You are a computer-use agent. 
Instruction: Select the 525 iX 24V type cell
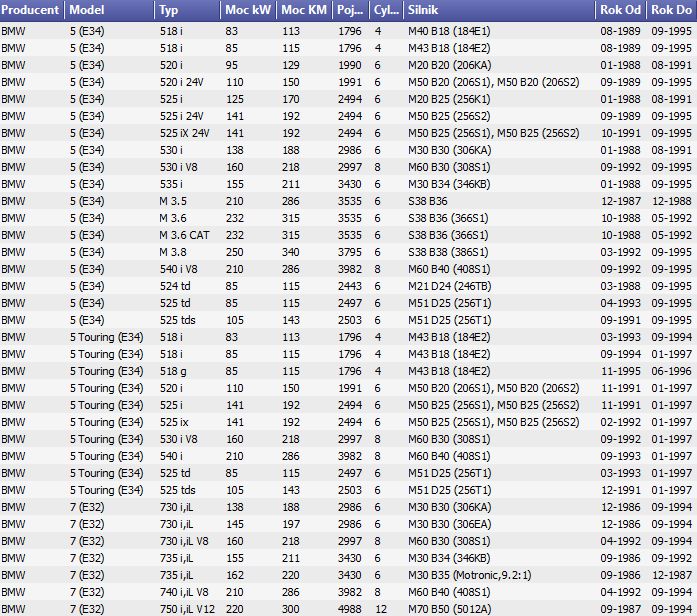click(x=184, y=133)
